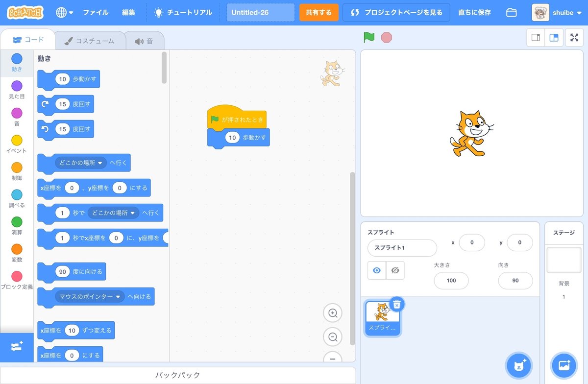This screenshot has height=384, width=588.
Task: Open チュートリアル tutorials
Action: tap(183, 12)
